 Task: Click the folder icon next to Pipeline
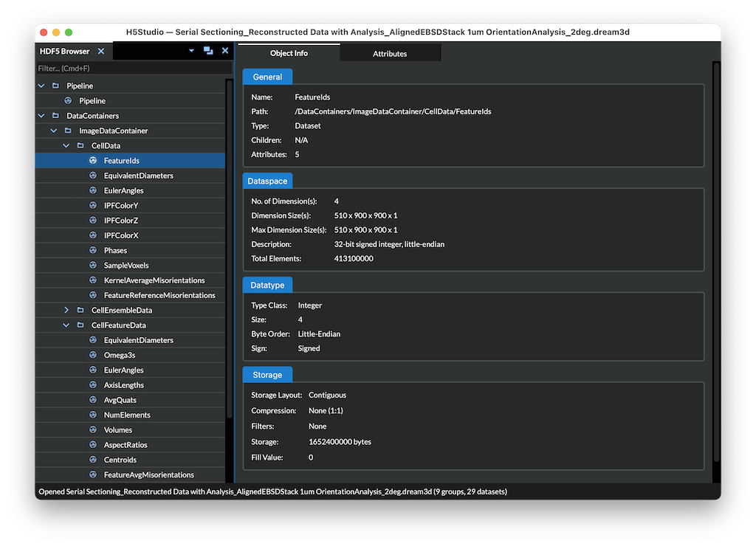coord(54,86)
